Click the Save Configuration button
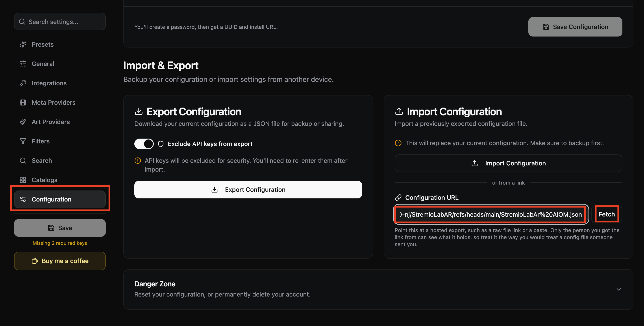The height and width of the screenshot is (326, 644). [x=575, y=27]
